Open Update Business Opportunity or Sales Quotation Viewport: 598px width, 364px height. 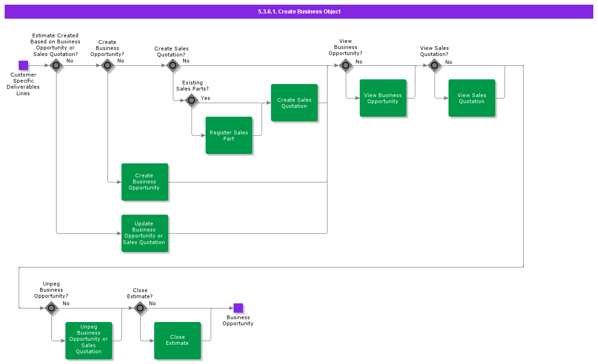[x=145, y=233]
